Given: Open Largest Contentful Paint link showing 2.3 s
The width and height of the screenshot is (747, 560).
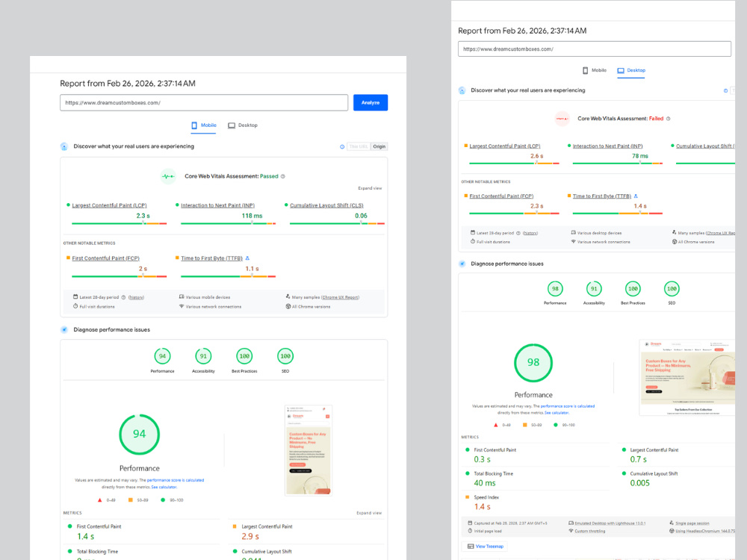Looking at the screenshot, I should [109, 205].
